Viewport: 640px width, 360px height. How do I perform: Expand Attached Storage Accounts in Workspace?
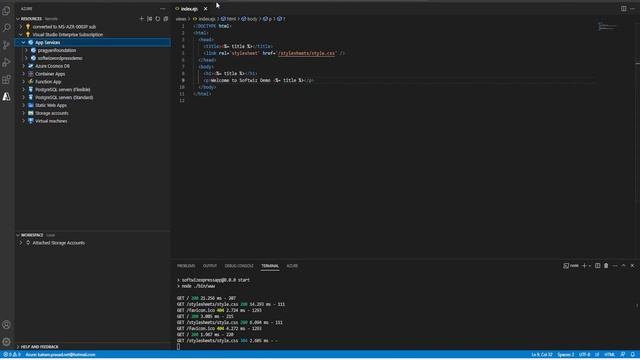(x=21, y=243)
